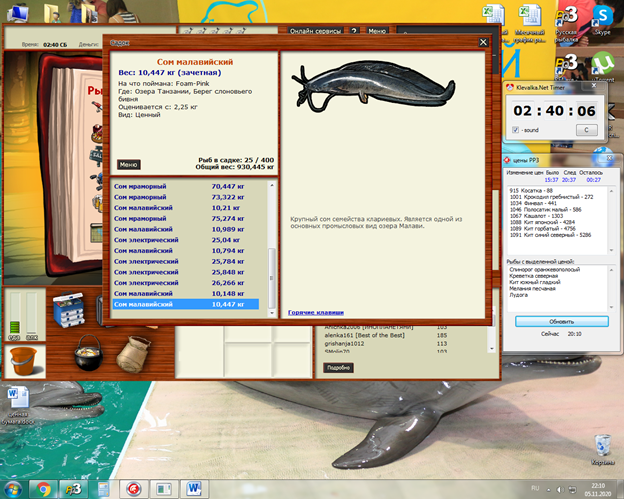Click the Обновить button in цены PP3

click(x=562, y=322)
